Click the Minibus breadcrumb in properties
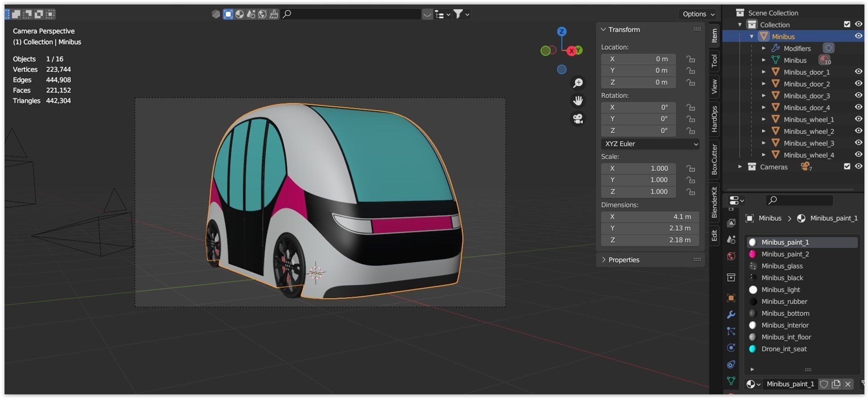 (770, 218)
